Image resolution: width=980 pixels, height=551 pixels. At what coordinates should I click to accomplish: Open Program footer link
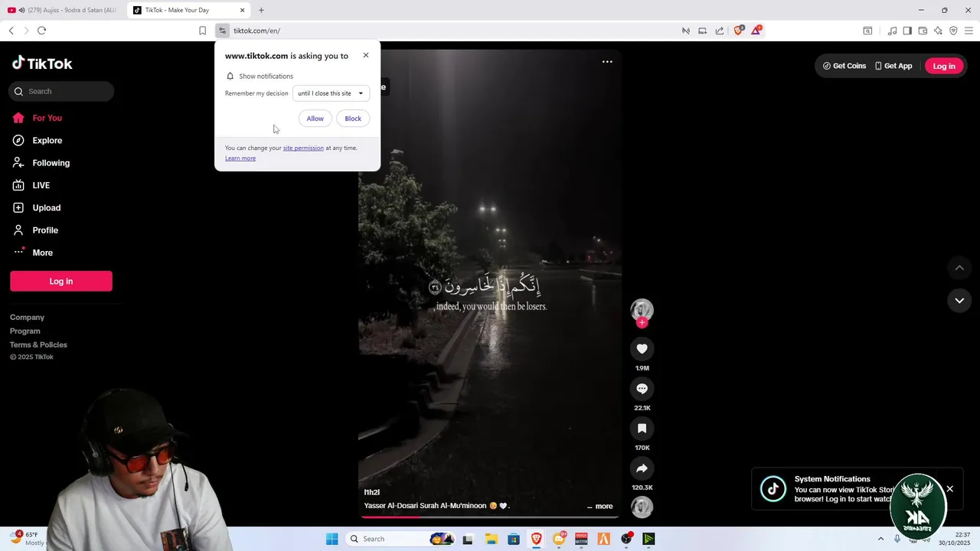(25, 331)
